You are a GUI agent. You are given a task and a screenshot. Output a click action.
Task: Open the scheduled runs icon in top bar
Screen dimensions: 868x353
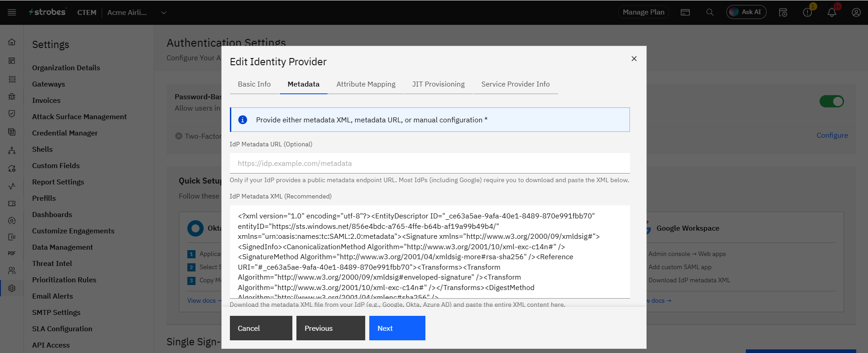(x=783, y=12)
